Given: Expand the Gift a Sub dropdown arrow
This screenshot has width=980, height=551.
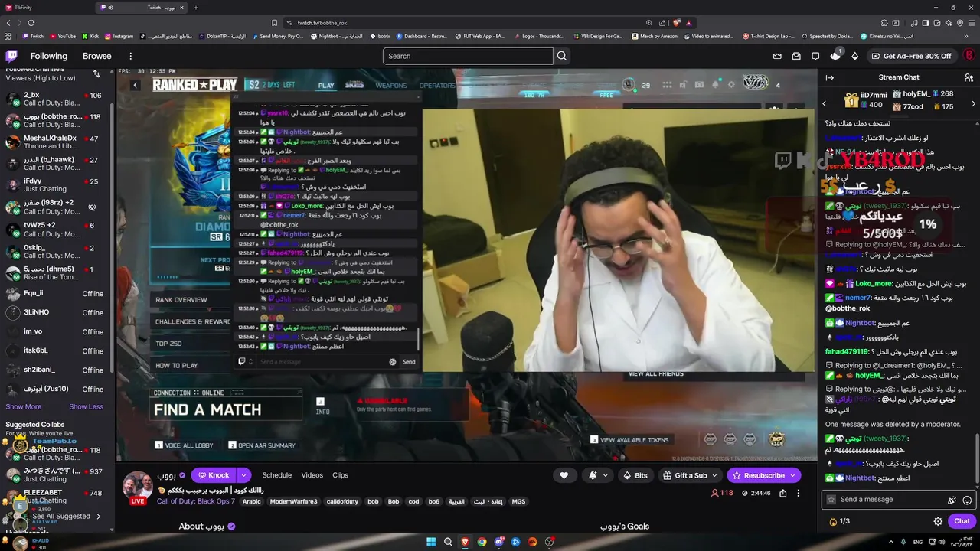Looking at the screenshot, I should pyautogui.click(x=715, y=475).
